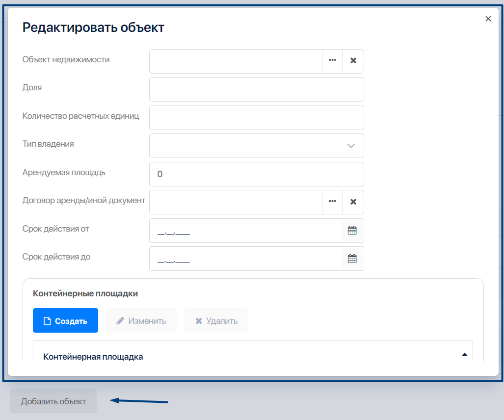Click the Создать button
The height and width of the screenshot is (420, 504).
(65, 321)
